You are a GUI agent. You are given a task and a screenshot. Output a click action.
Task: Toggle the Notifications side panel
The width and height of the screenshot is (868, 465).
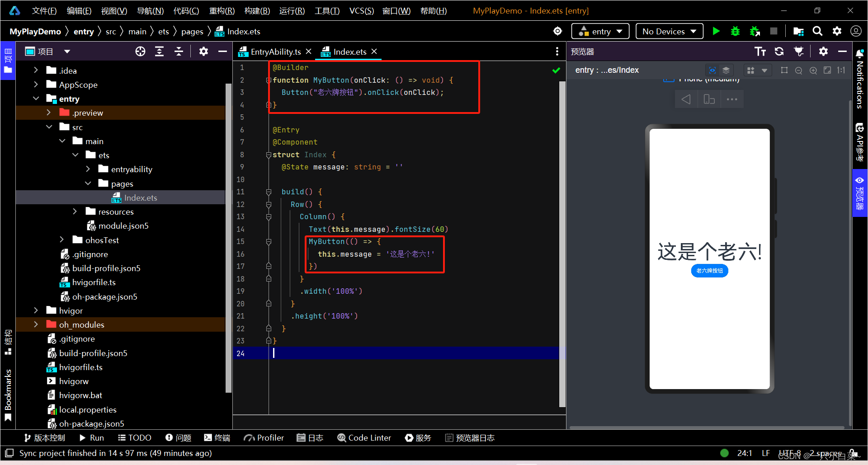[x=860, y=79]
